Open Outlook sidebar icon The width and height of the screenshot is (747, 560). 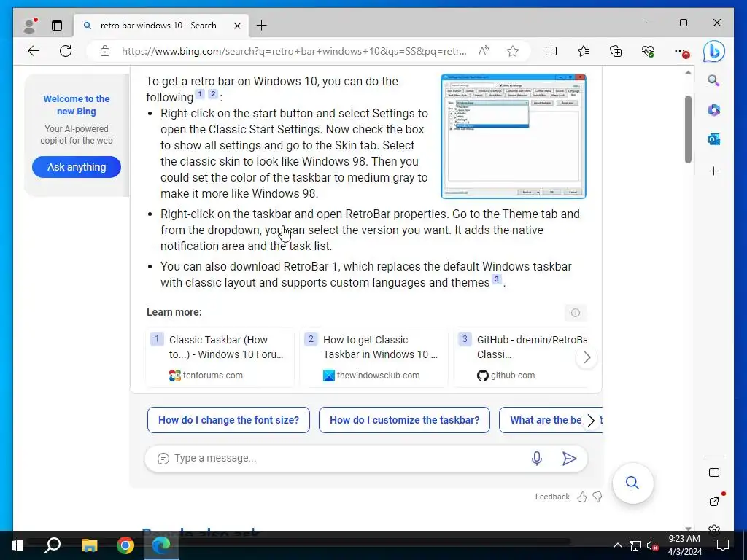click(x=713, y=139)
